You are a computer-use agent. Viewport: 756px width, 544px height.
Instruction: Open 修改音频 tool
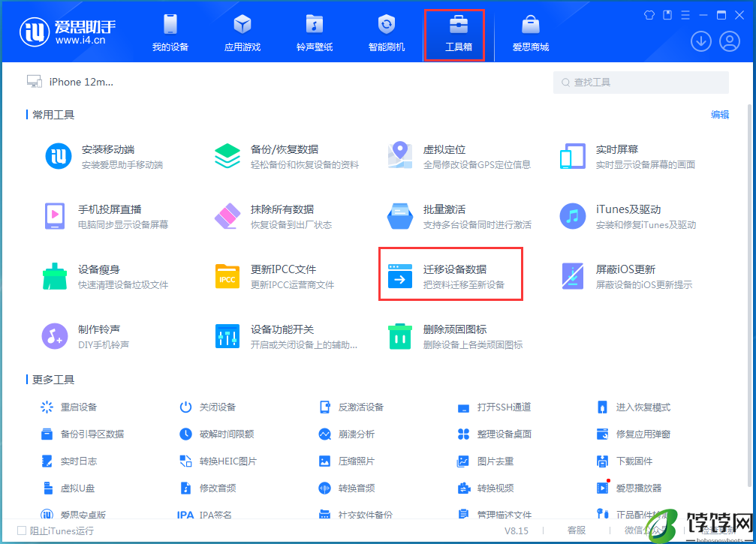(208, 488)
